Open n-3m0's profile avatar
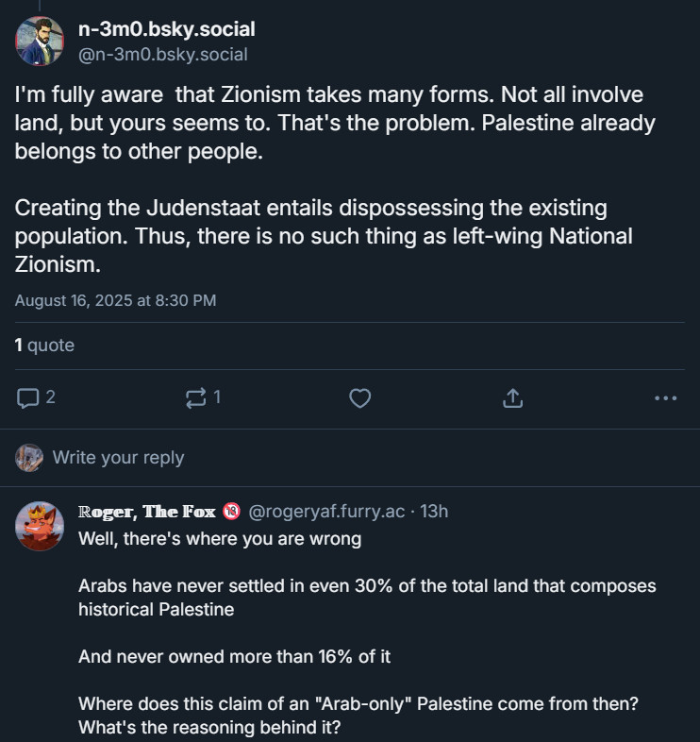The image size is (700, 742). coord(40,42)
